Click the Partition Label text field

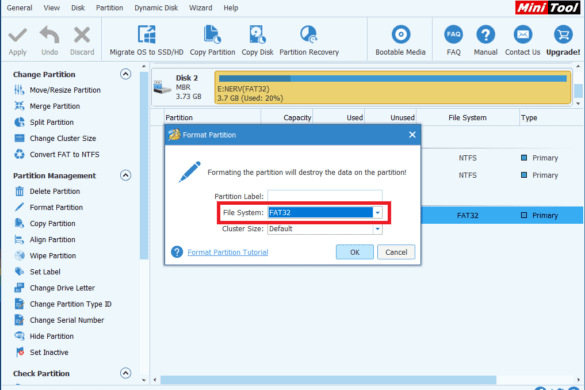pos(325,196)
